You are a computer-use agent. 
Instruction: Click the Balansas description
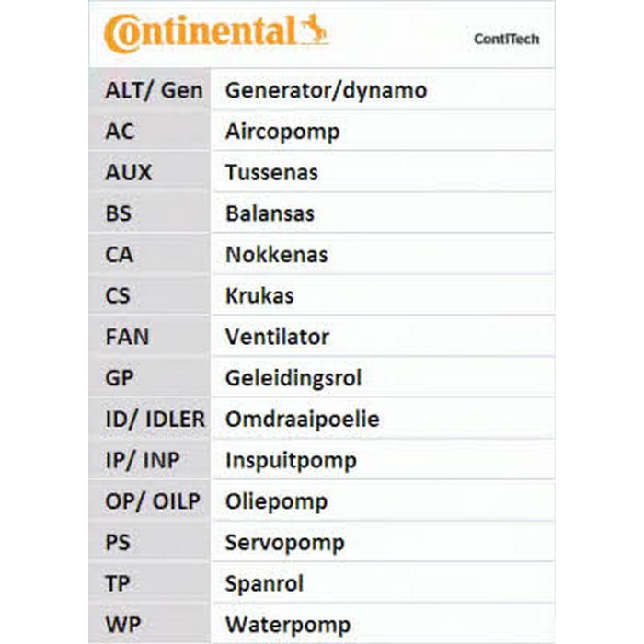pos(270,213)
